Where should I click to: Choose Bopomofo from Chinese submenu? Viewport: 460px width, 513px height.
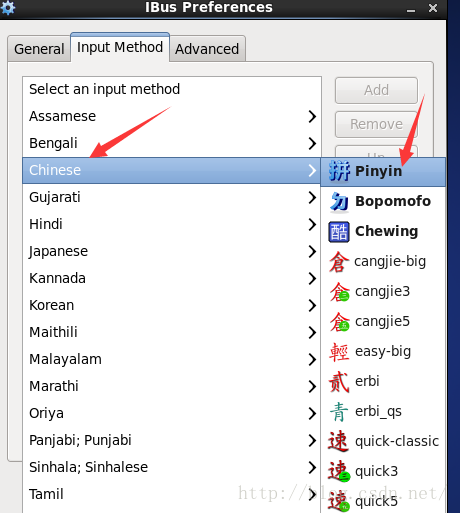pos(383,201)
